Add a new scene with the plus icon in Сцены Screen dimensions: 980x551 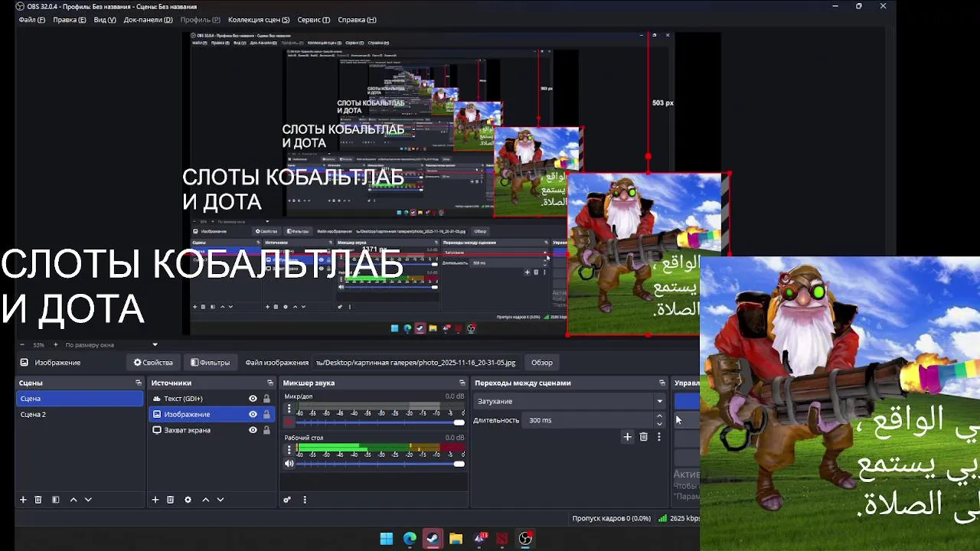[23, 500]
